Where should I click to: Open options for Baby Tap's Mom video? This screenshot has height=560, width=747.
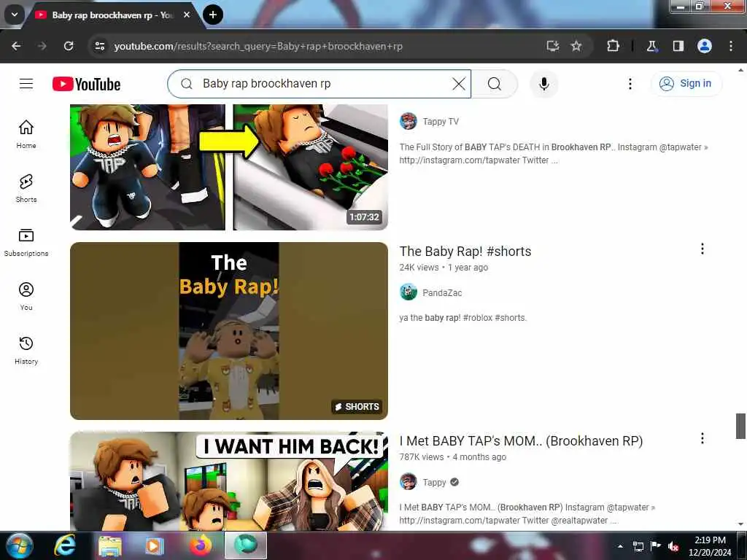pos(702,438)
